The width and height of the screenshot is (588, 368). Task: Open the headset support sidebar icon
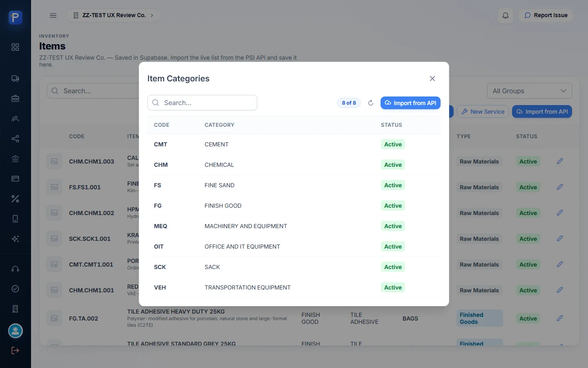15,269
